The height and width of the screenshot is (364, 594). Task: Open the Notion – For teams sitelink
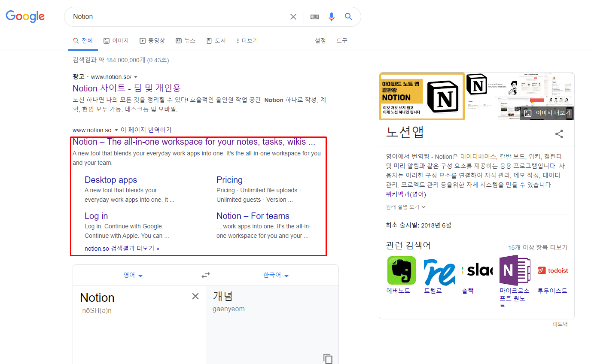pyautogui.click(x=253, y=216)
